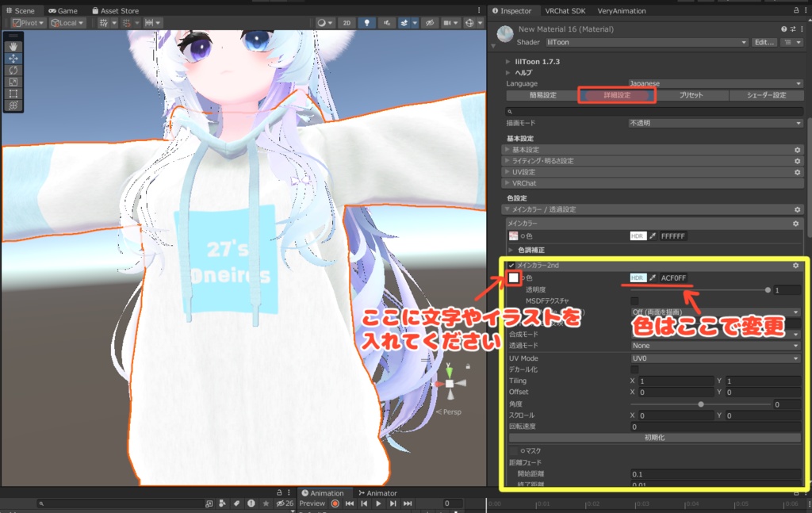The image size is (812, 513).
Task: Toggle the Inspector lock
Action: (x=796, y=10)
